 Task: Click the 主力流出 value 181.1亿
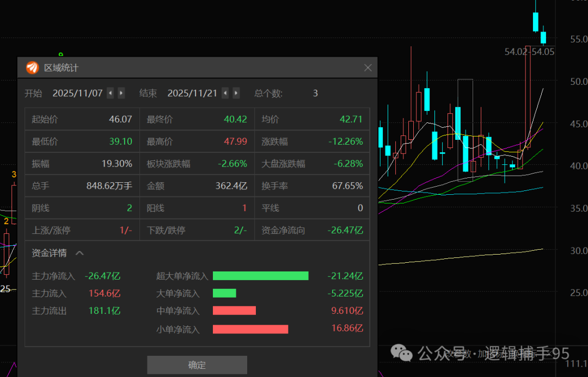point(105,311)
